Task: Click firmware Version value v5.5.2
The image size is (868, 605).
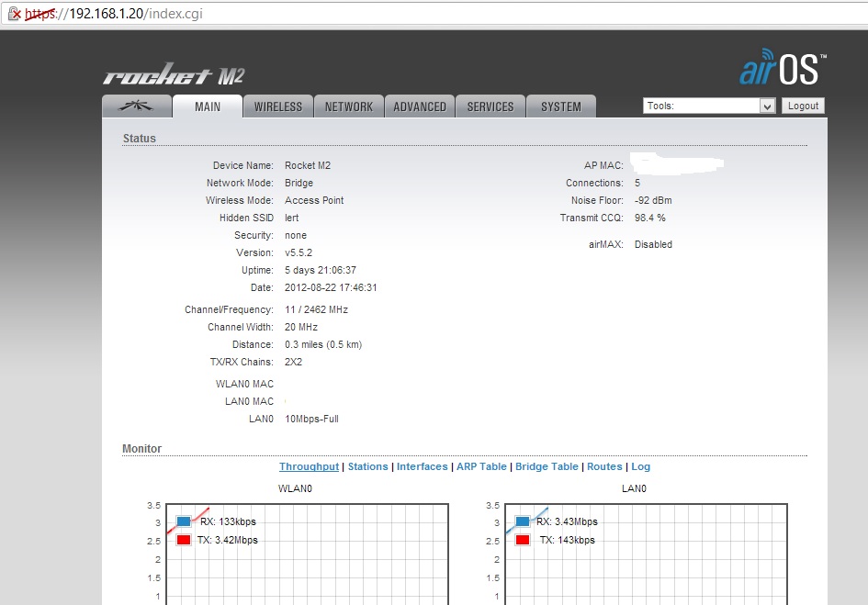Action: coord(299,253)
